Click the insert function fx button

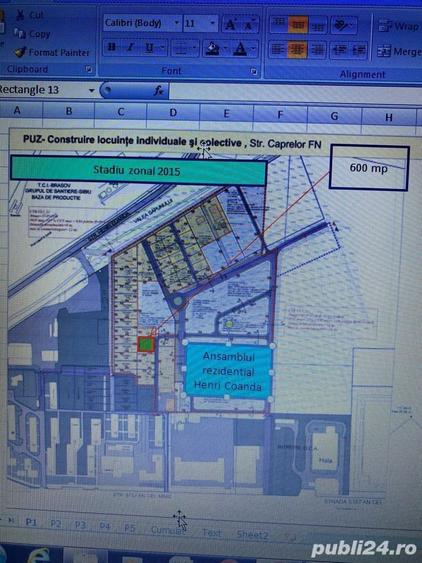tap(159, 91)
